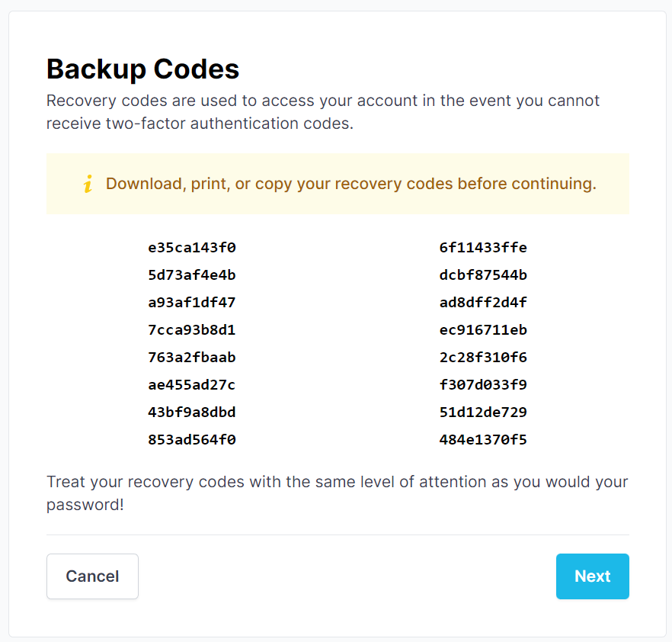The height and width of the screenshot is (642, 672).
Task: Click recovery code ec916711eb
Action: (x=483, y=330)
